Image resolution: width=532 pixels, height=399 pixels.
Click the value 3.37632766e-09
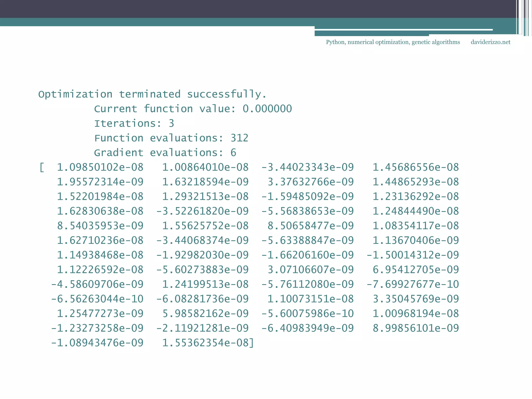[x=311, y=182]
